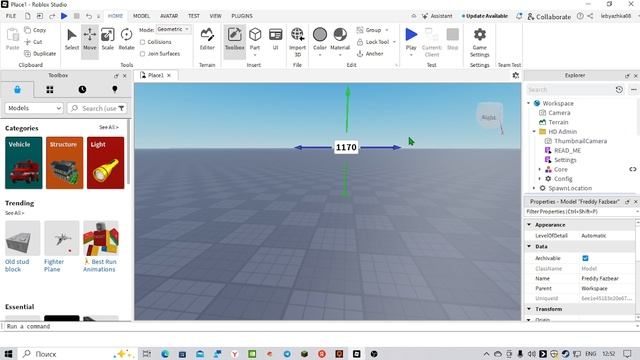Open the FILE menu
This screenshot has width=640, height=360.
pos(11,16)
